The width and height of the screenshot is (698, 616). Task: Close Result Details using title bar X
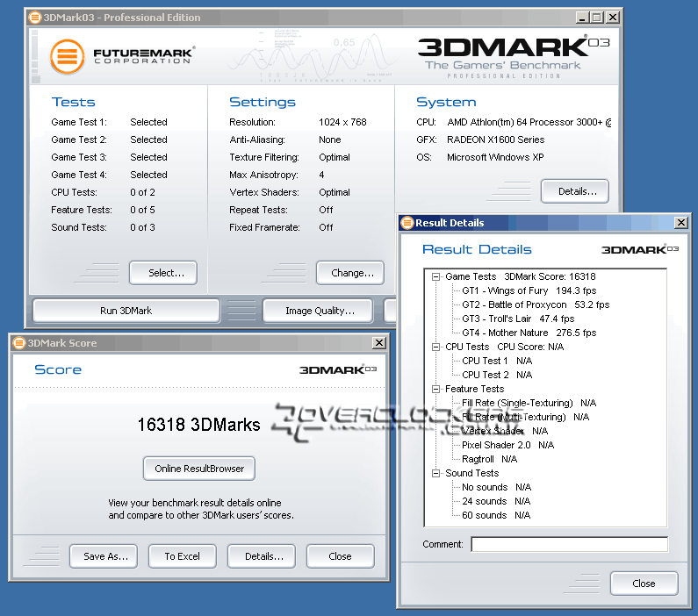click(x=681, y=222)
